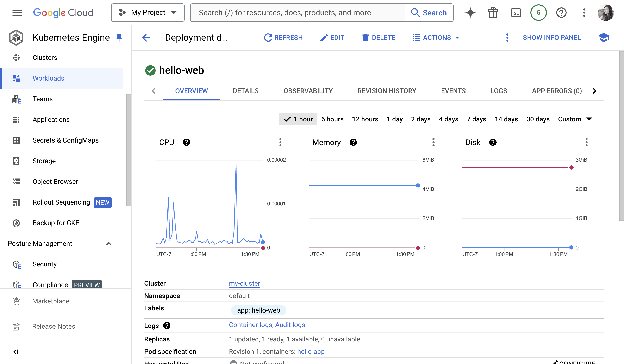Switch to the App Errors tab

[x=557, y=91]
